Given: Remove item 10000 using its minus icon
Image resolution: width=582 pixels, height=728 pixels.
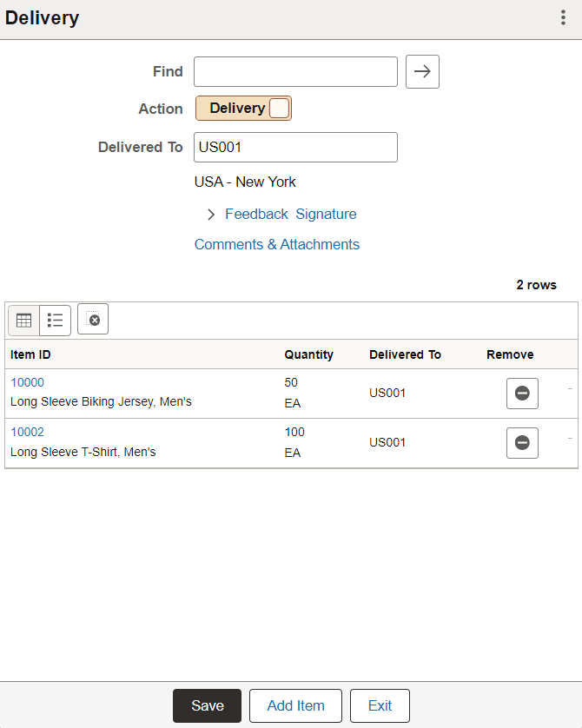Looking at the screenshot, I should pyautogui.click(x=522, y=394).
